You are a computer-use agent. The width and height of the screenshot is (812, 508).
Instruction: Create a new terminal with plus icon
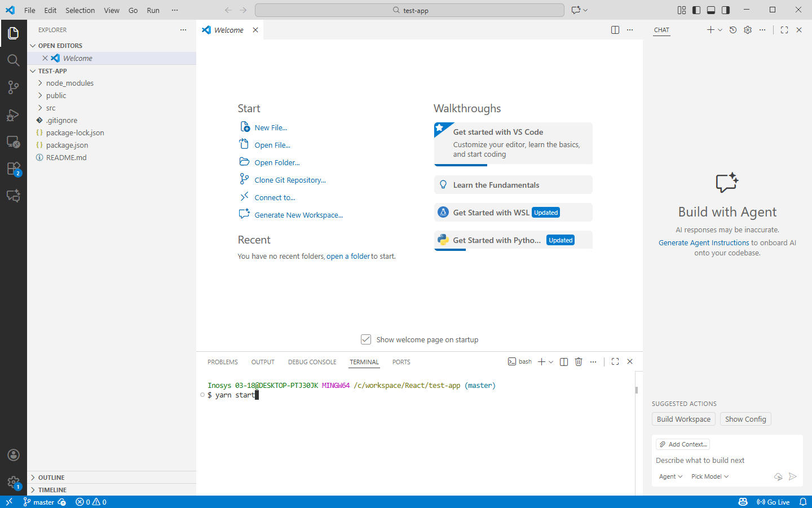541,362
